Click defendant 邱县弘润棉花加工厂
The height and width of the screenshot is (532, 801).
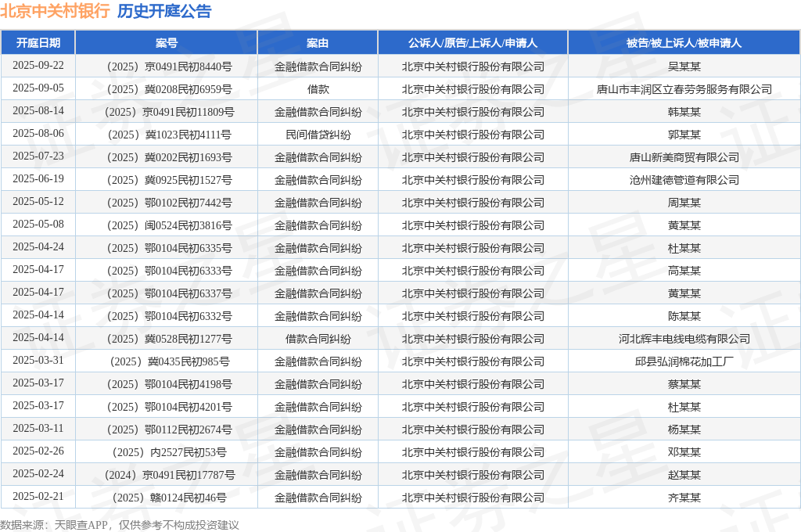point(684,361)
